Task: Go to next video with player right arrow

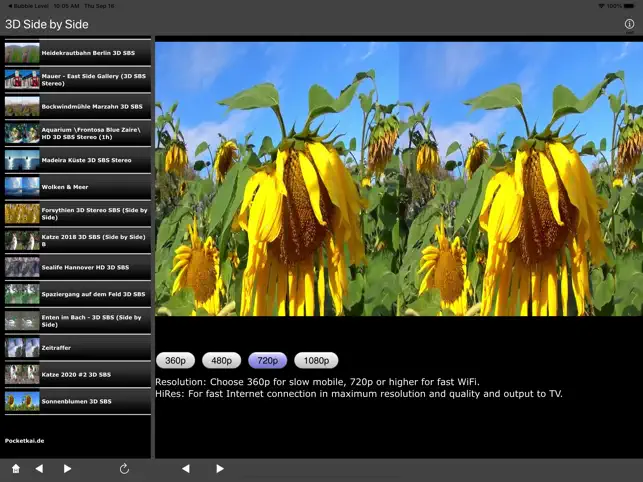Action: [x=220, y=468]
